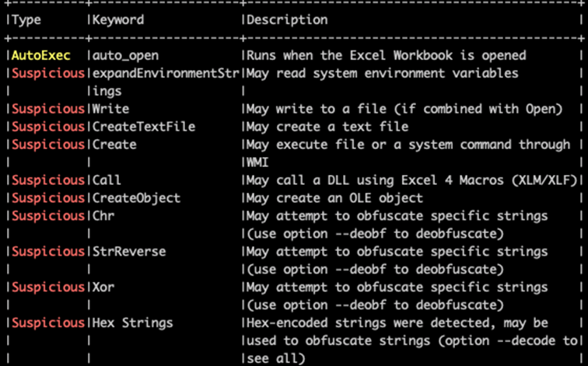Click the Keyword column header
Screen dimensions: 588x366
118,20
